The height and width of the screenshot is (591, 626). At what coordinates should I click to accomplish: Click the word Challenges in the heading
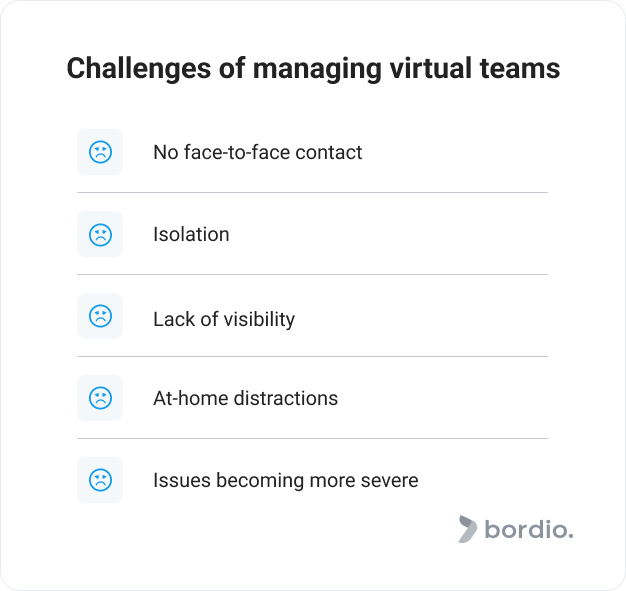[x=139, y=69]
